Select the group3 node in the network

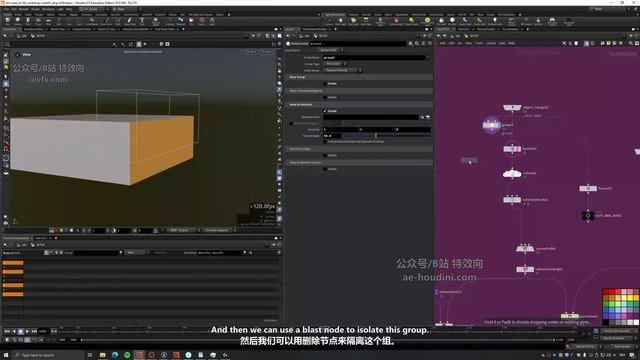pos(491,125)
